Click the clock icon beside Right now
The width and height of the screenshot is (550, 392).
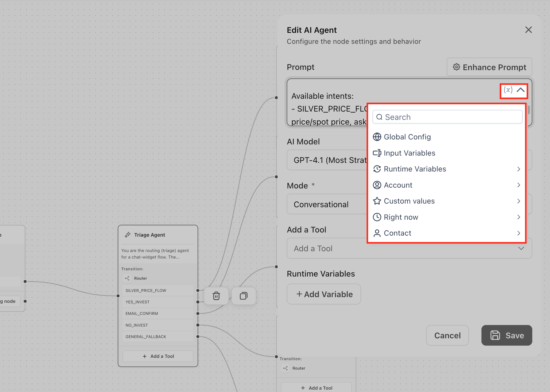tap(377, 217)
